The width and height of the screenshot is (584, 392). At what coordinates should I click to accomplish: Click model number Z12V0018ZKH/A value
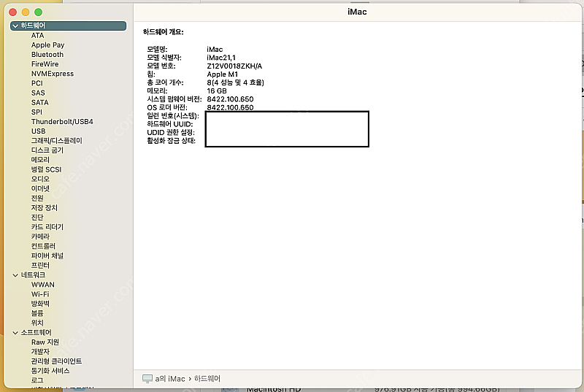coord(234,66)
